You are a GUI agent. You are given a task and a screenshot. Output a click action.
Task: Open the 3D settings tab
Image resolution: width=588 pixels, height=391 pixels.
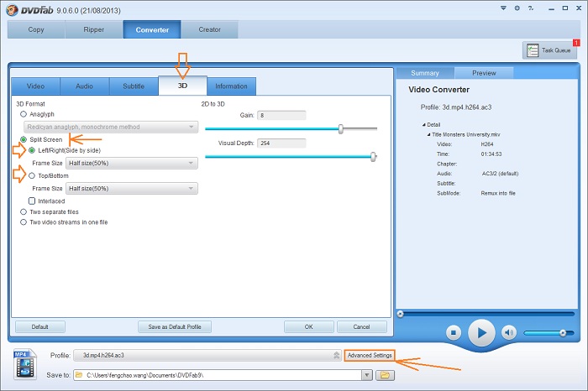click(182, 86)
